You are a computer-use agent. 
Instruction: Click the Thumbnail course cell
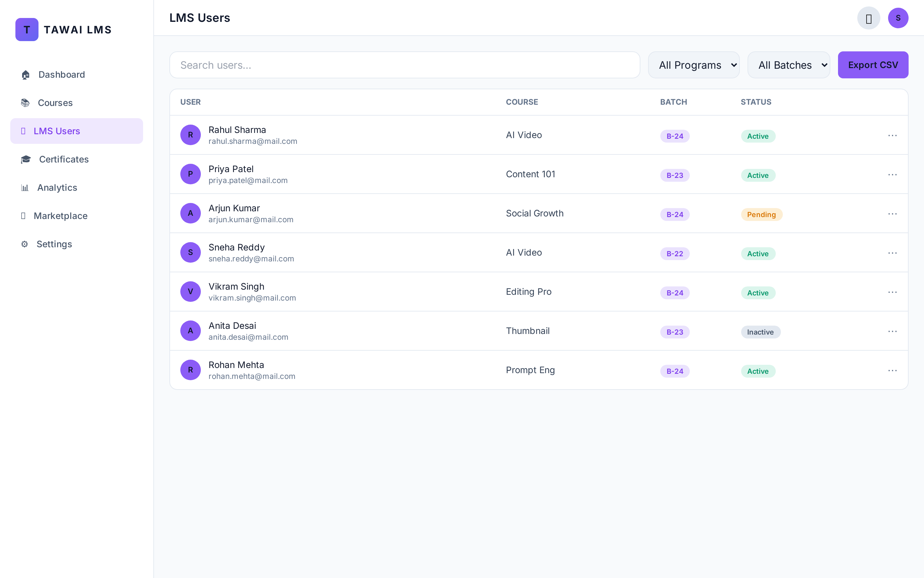(528, 331)
